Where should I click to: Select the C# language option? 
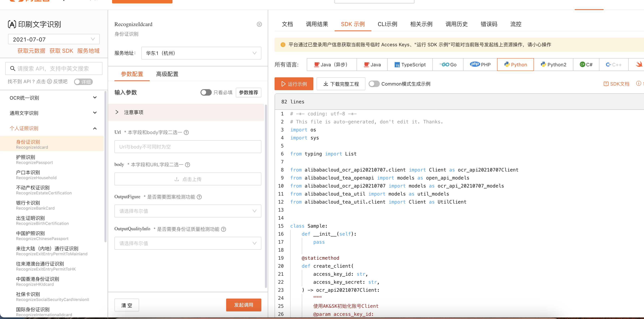point(586,65)
